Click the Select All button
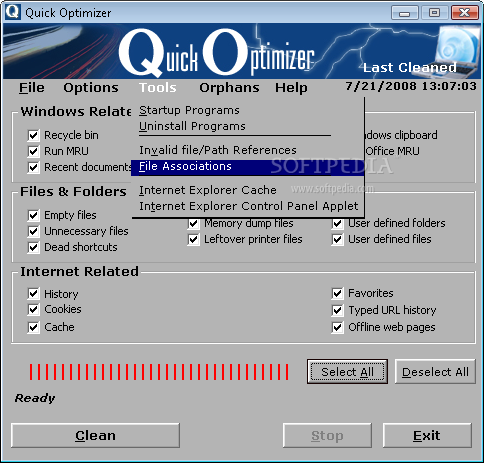Viewport: 484px width, 463px height. tap(347, 372)
